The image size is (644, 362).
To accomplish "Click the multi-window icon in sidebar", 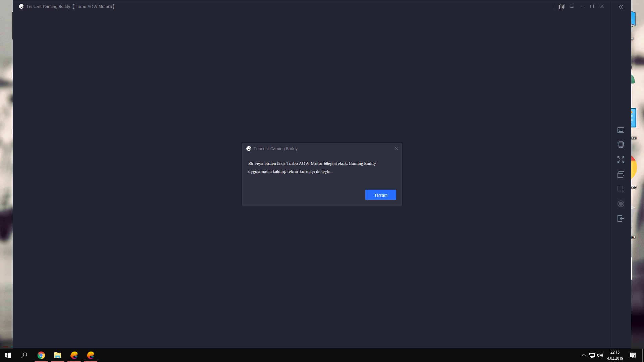I will tap(621, 174).
